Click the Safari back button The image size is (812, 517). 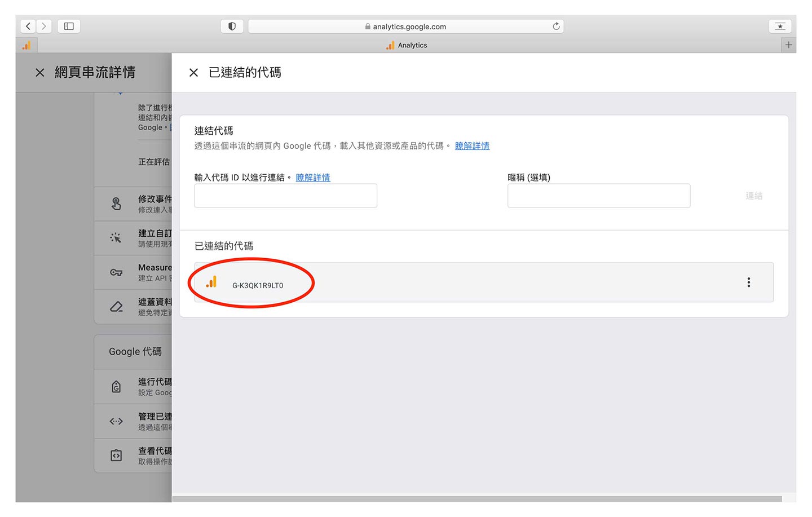point(28,26)
